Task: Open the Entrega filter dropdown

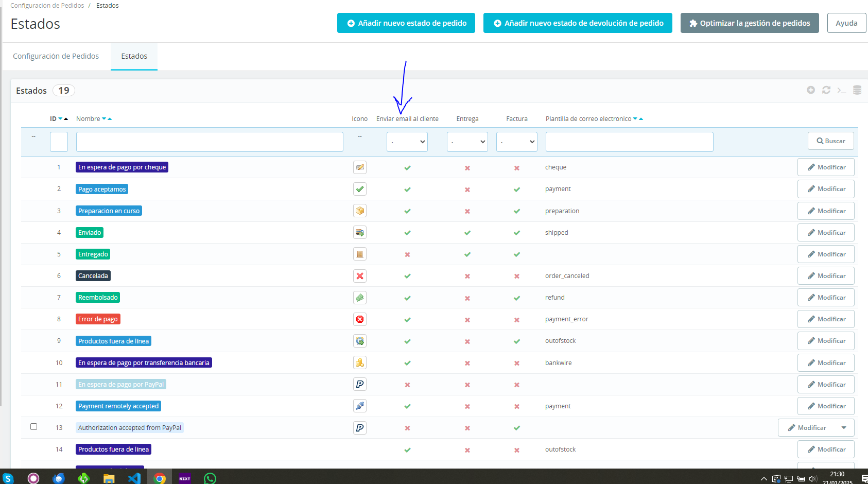Action: click(x=467, y=142)
